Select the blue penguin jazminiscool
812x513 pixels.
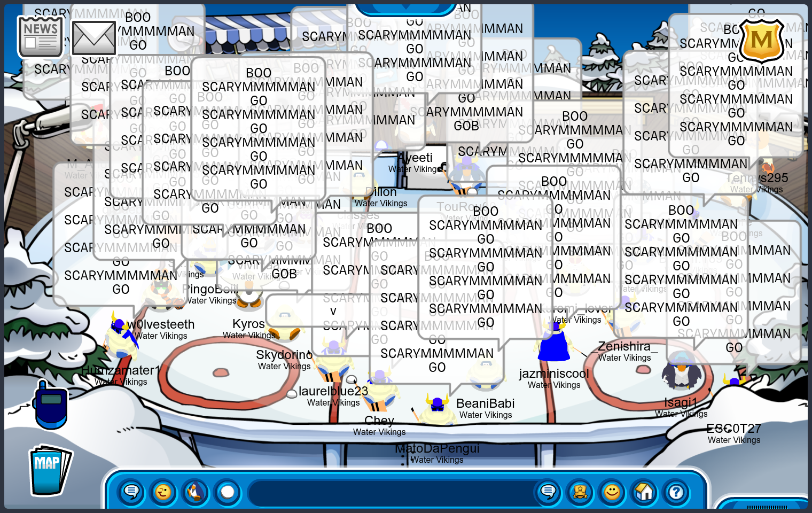(x=554, y=345)
